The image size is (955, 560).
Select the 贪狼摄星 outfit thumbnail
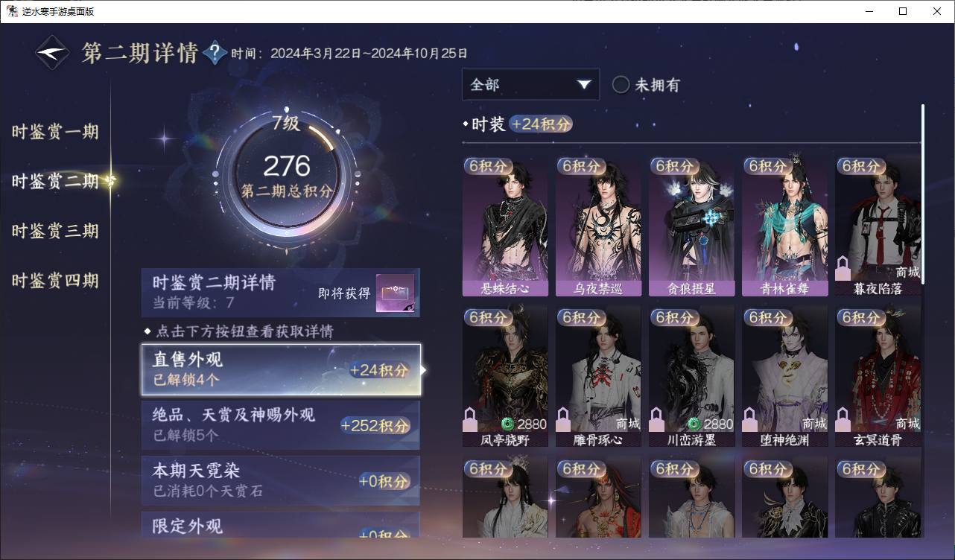click(691, 226)
